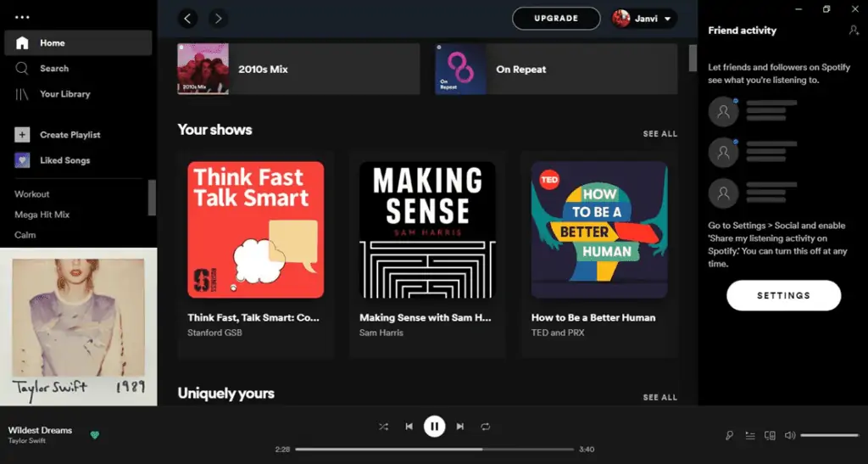The image size is (868, 464).
Task: Open the play queue icon
Action: pos(749,436)
